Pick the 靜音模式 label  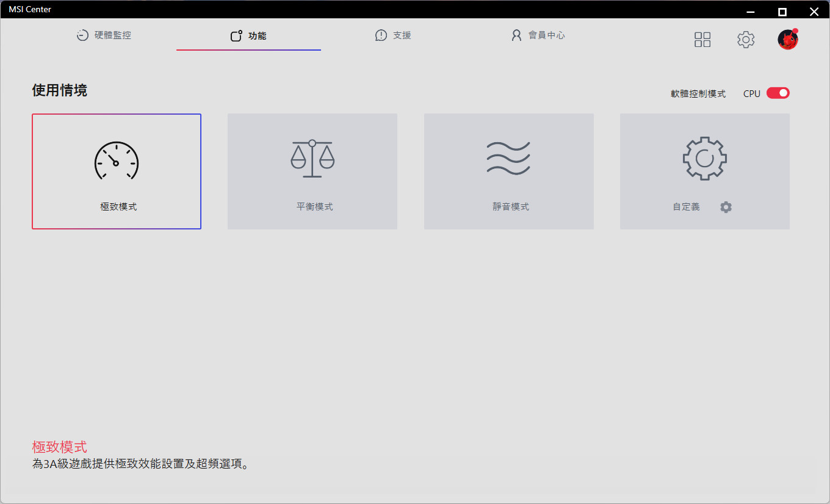pos(511,207)
